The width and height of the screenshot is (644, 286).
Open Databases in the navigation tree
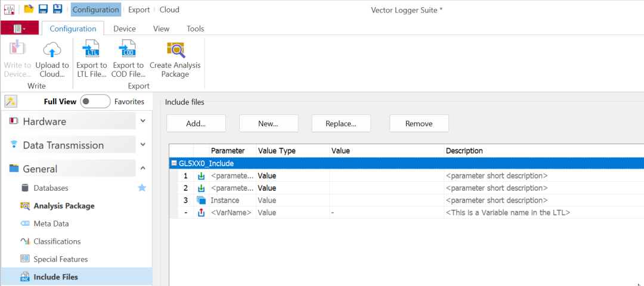click(51, 188)
